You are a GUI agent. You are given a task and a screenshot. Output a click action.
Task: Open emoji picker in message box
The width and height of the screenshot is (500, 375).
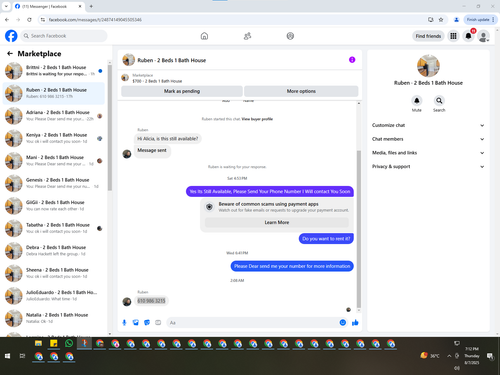coord(343,322)
